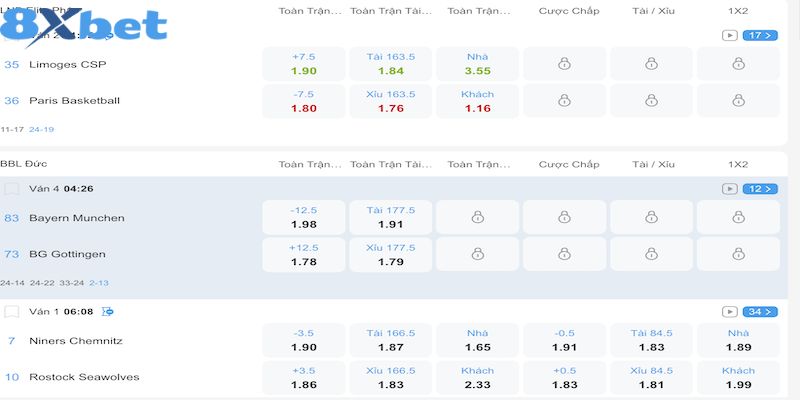This screenshot has height=400, width=800.
Task: Click locked 1X2 cell for Limoges CSP
Action: point(738,64)
